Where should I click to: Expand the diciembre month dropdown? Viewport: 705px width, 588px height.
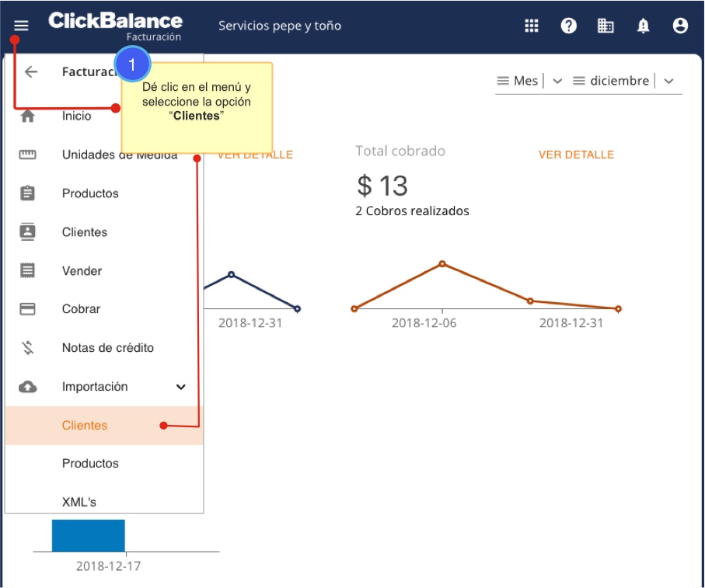pos(668,81)
